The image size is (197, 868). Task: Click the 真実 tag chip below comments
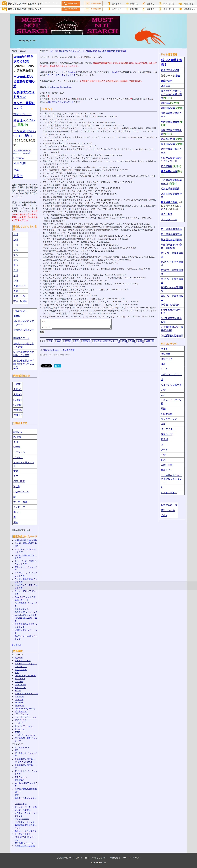tap(58, 341)
